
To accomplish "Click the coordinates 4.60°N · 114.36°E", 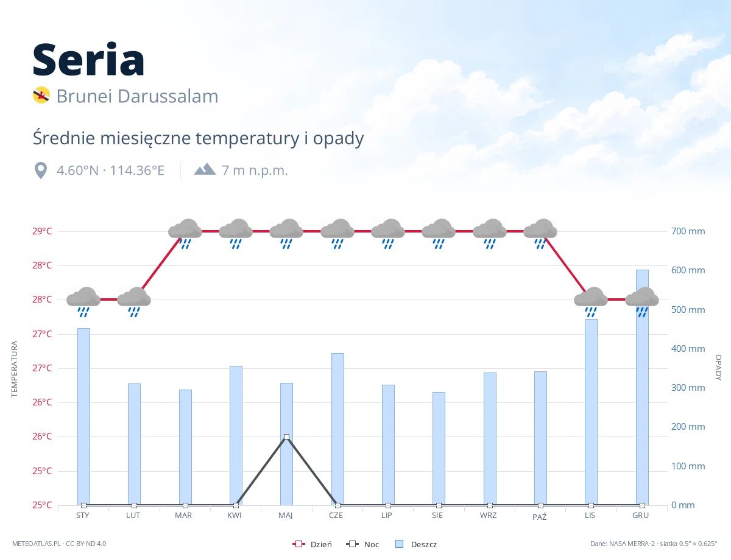I will (x=110, y=170).
